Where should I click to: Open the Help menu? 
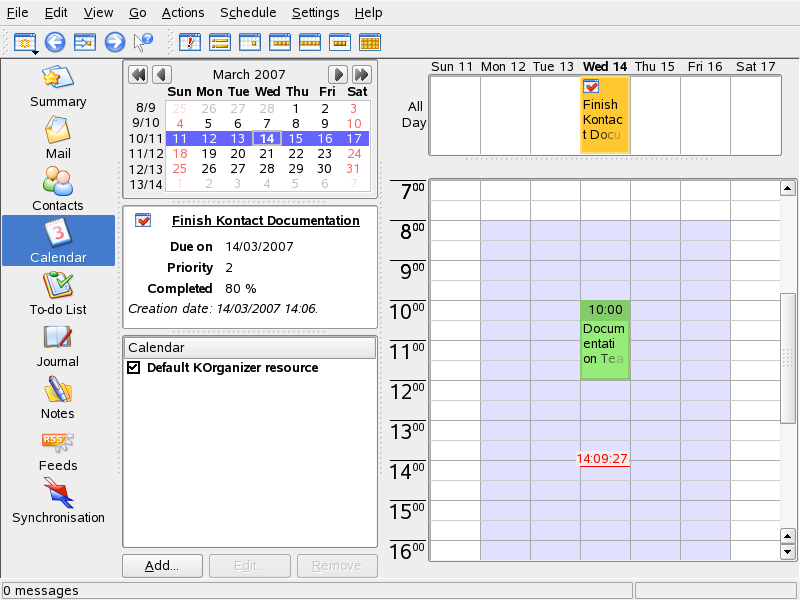click(368, 12)
